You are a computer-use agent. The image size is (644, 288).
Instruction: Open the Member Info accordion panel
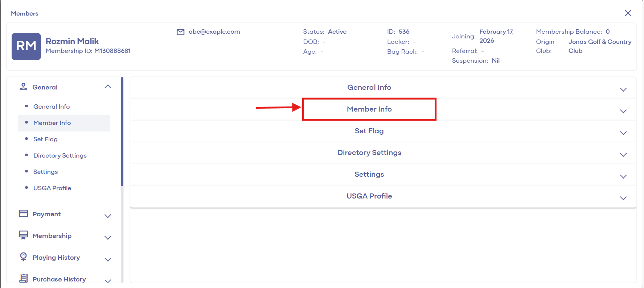tap(369, 109)
